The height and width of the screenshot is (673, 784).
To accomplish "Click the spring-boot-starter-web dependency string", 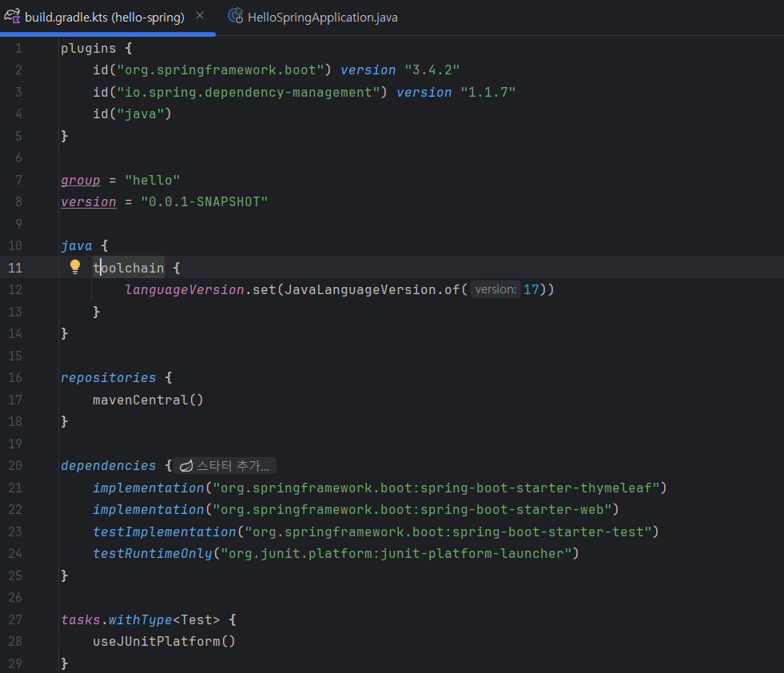I will coord(412,509).
